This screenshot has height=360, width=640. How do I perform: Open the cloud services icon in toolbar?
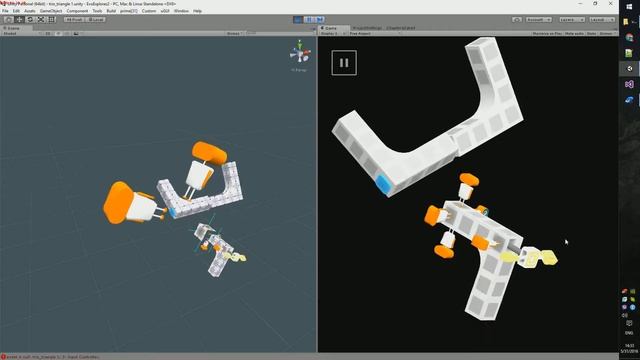coord(517,19)
